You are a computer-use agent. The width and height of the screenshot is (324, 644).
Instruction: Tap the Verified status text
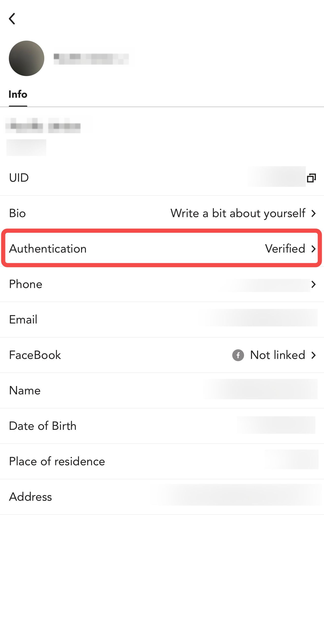(285, 249)
